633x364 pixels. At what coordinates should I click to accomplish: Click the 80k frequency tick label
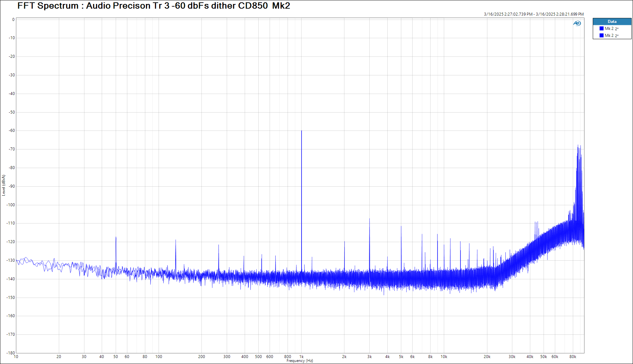[x=573, y=357]
